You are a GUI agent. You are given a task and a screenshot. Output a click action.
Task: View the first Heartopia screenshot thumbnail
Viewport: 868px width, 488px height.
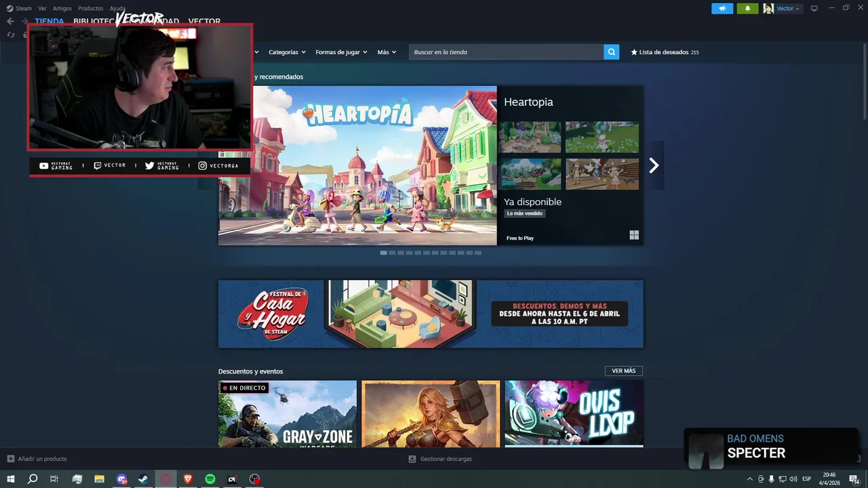[530, 137]
